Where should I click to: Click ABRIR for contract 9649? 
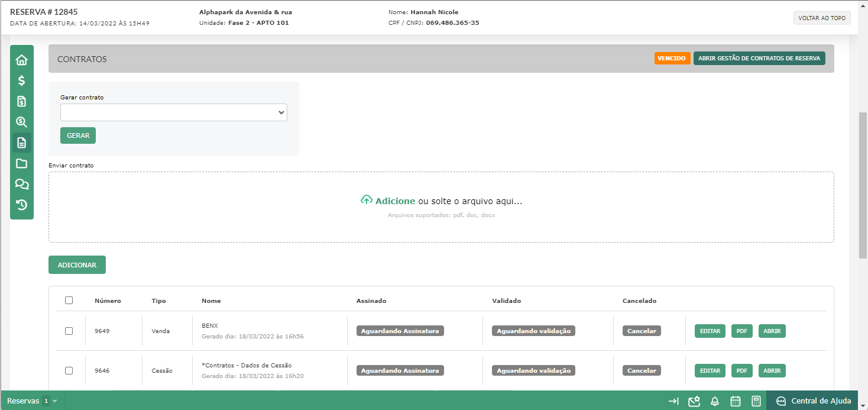tap(772, 331)
